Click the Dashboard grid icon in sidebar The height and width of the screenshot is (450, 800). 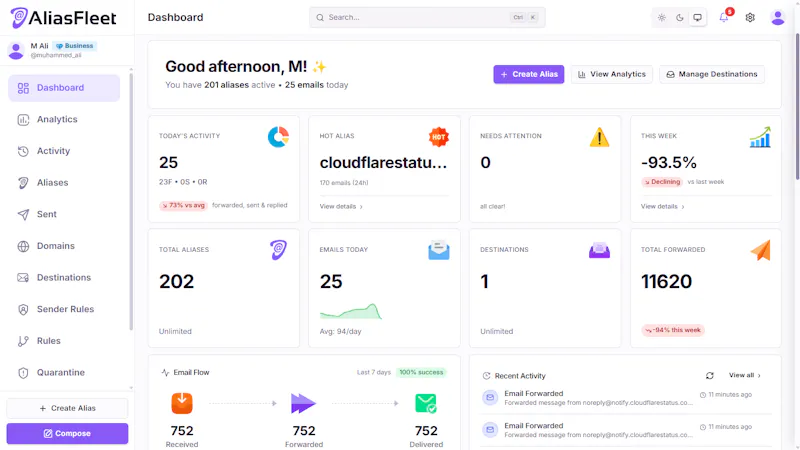[x=23, y=88]
